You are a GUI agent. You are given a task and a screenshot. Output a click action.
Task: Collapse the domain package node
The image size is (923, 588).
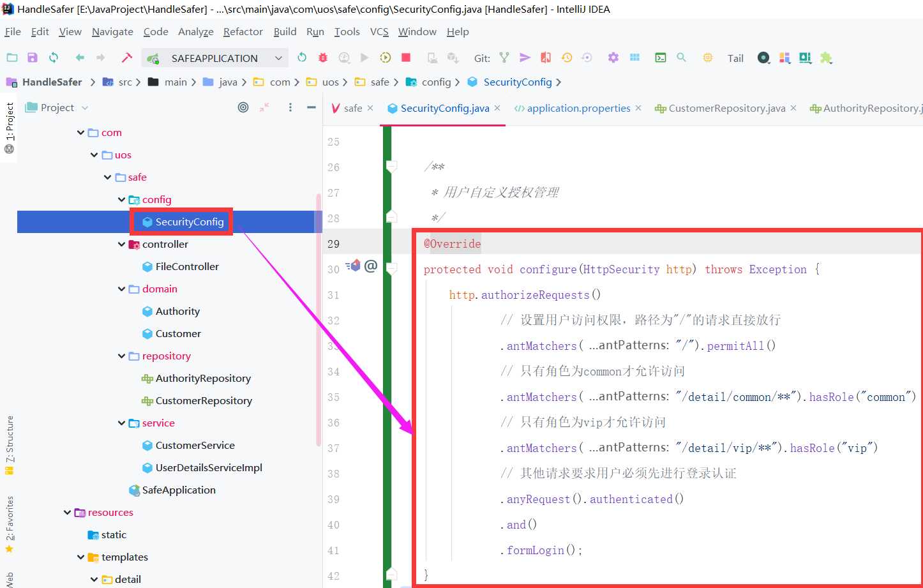tap(122, 289)
